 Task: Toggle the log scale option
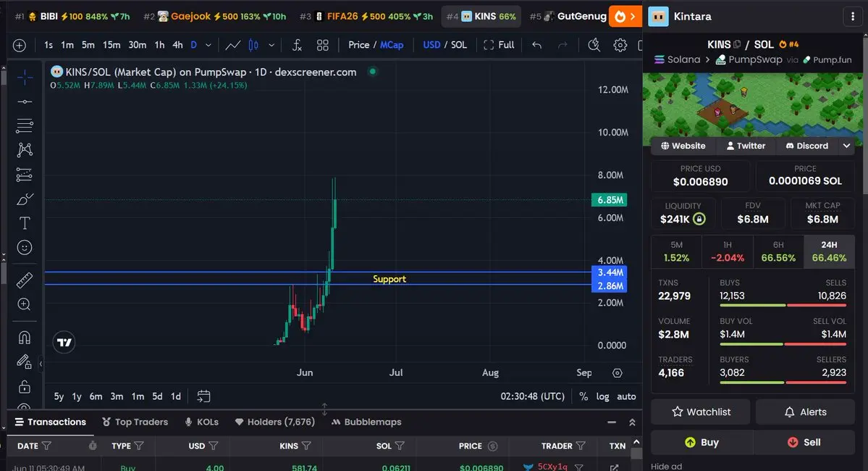602,397
